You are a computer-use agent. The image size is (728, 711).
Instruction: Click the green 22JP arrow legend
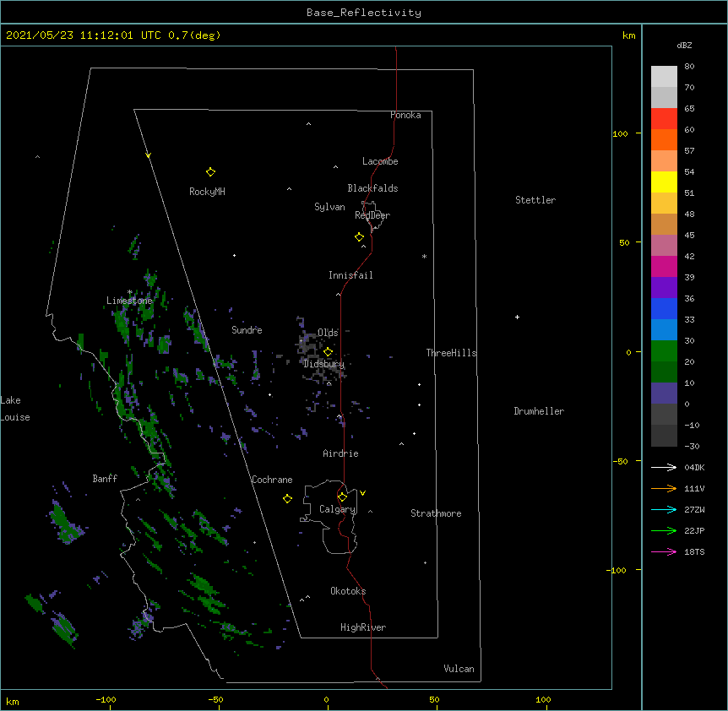click(x=664, y=530)
